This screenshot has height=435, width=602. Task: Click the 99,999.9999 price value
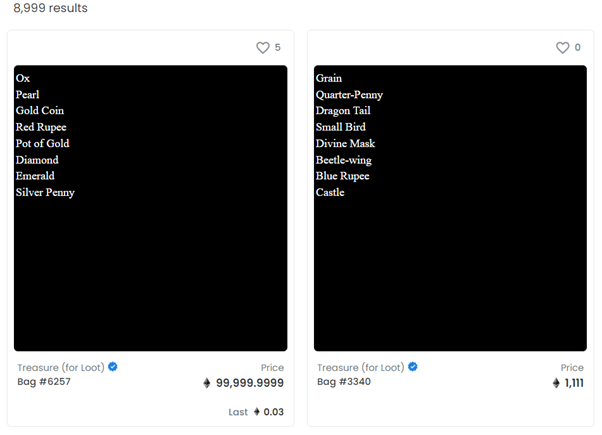250,383
